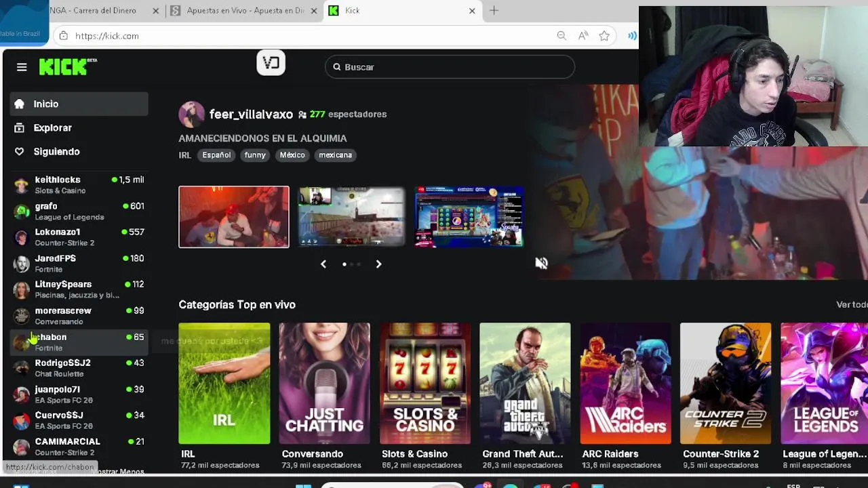Image resolution: width=868 pixels, height=488 pixels.
Task: Go to Inicio in sidebar
Action: point(79,104)
